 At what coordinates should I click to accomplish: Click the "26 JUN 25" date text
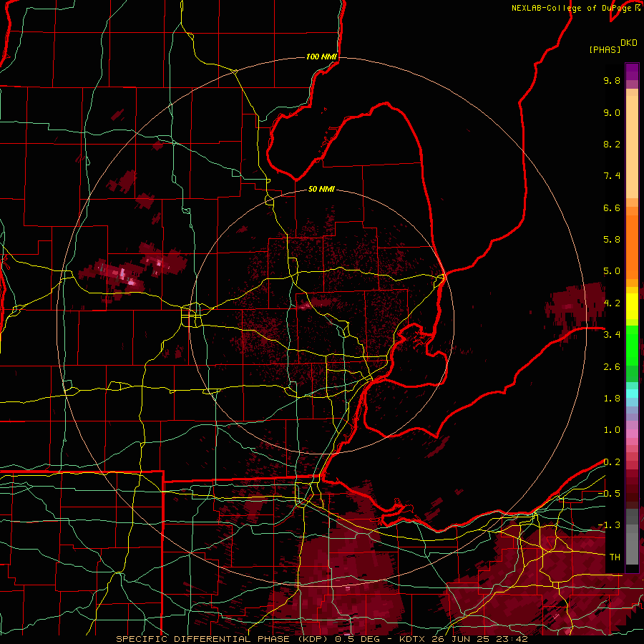tap(462, 639)
